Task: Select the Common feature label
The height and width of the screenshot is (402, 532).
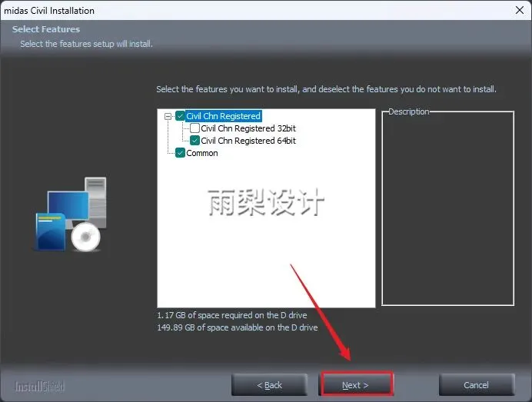Action: click(x=202, y=153)
